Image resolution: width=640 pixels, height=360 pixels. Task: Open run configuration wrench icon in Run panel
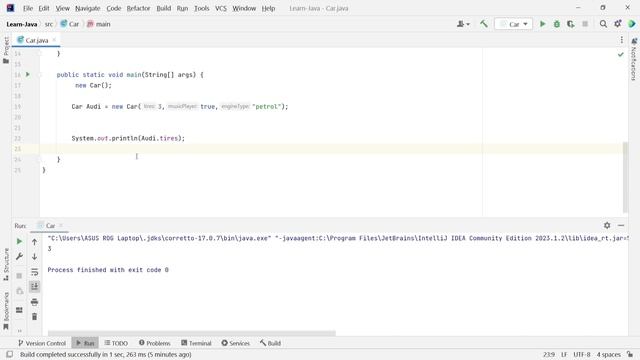click(x=19, y=256)
